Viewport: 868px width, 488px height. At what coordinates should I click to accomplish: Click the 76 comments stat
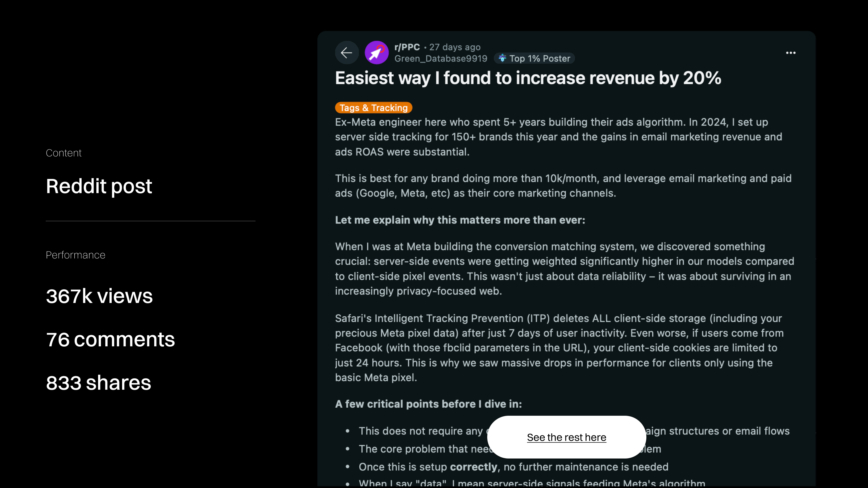[x=111, y=339]
